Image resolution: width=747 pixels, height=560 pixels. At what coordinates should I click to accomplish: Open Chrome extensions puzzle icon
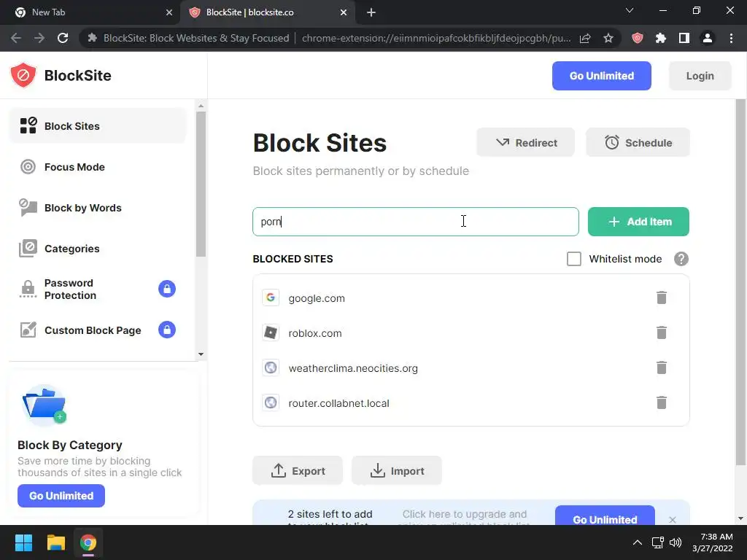[x=661, y=38]
